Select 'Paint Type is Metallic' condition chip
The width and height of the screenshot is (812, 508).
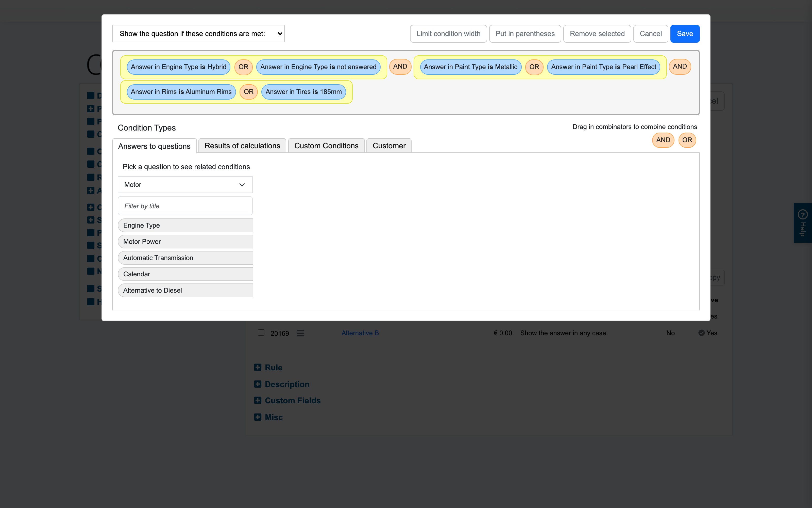(470, 67)
